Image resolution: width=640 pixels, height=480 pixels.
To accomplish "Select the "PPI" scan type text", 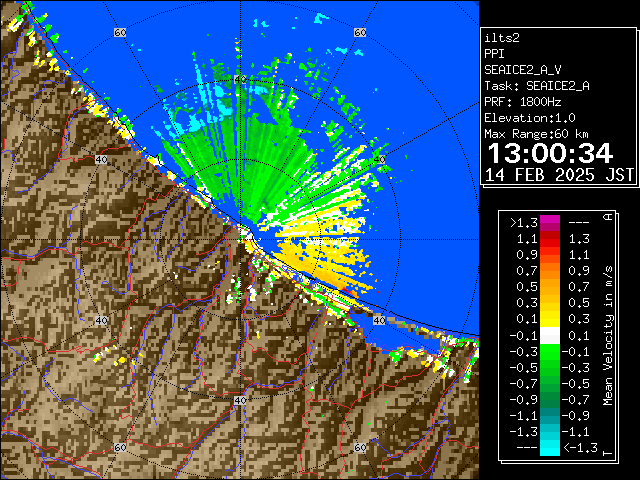I will (x=494, y=54).
